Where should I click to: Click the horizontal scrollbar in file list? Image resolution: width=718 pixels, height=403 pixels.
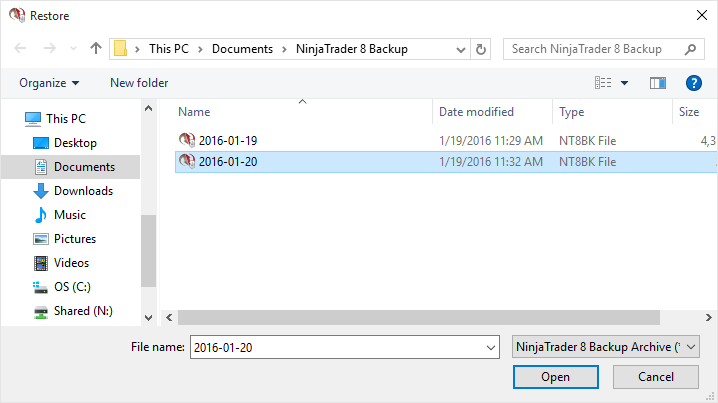pyautogui.click(x=420, y=317)
